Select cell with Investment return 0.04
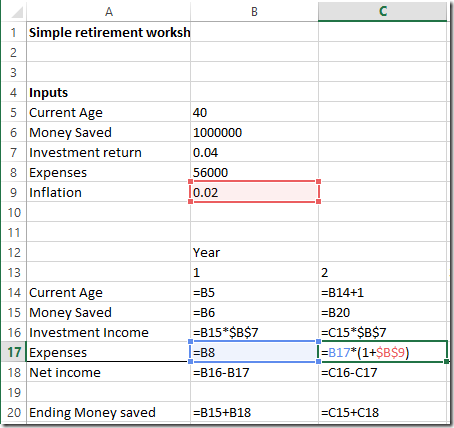Screen dimensions: 454x428 click(x=254, y=152)
